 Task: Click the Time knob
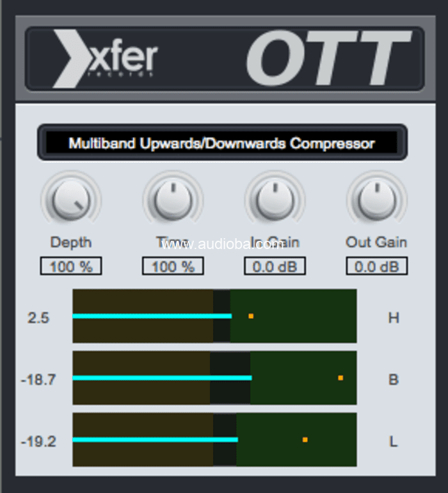point(173,200)
